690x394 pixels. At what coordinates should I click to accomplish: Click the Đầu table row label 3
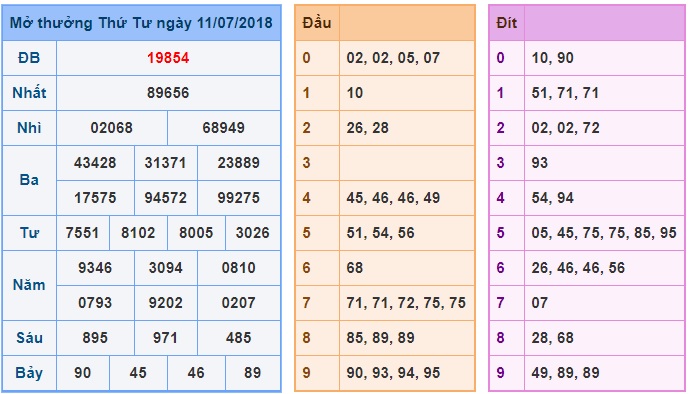(x=306, y=163)
